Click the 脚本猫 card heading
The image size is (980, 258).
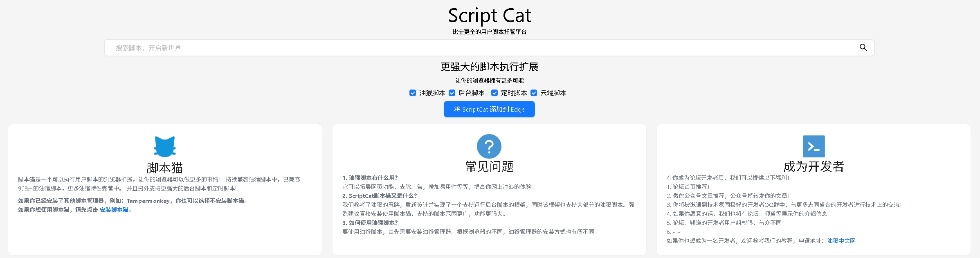pyautogui.click(x=165, y=168)
